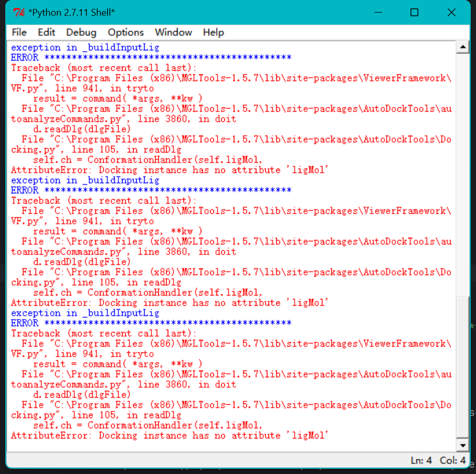Click the first 'Traceback (most recent call last):' line
This screenshot has width=476, height=474.
tap(103, 68)
